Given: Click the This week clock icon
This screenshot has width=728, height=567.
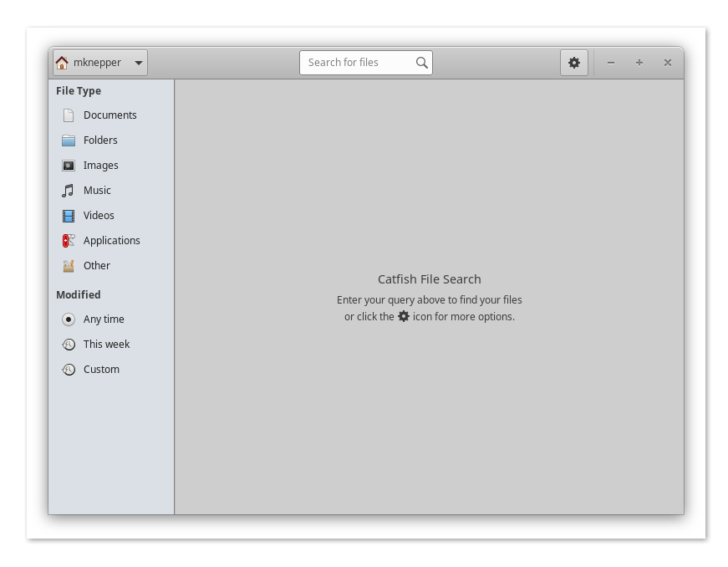Looking at the screenshot, I should point(69,345).
